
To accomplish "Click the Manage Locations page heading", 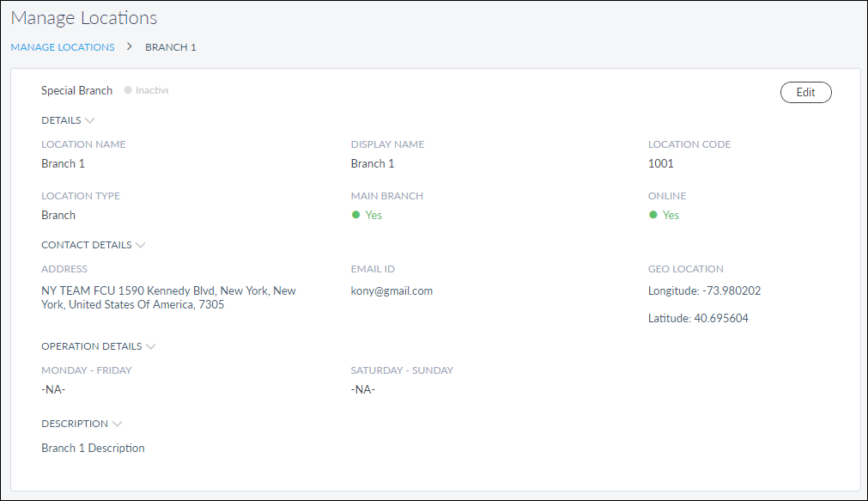I will coord(84,18).
